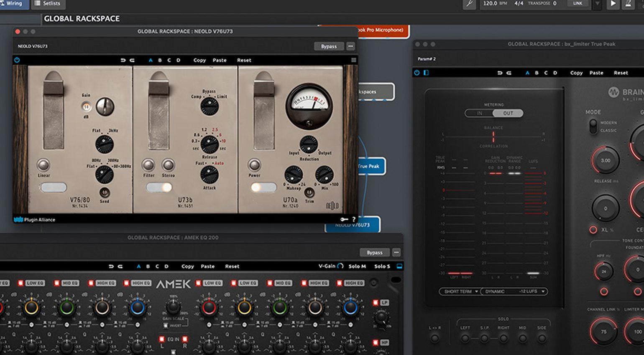Click the play button in top bar
644x355 pixels.
613,4
